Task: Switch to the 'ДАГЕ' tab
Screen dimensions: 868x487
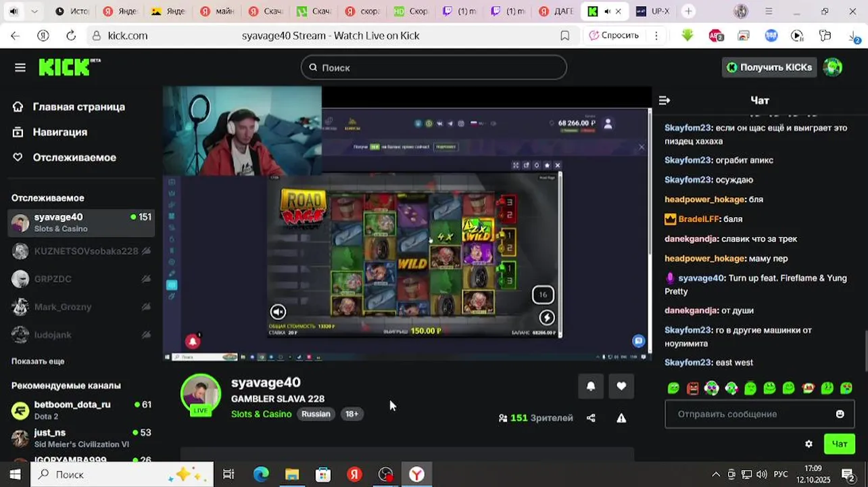Action: pyautogui.click(x=556, y=11)
